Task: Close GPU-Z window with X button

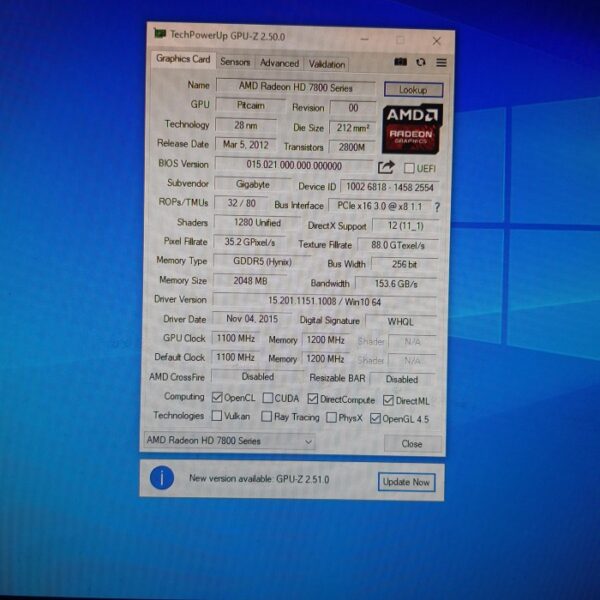Action: pos(437,41)
